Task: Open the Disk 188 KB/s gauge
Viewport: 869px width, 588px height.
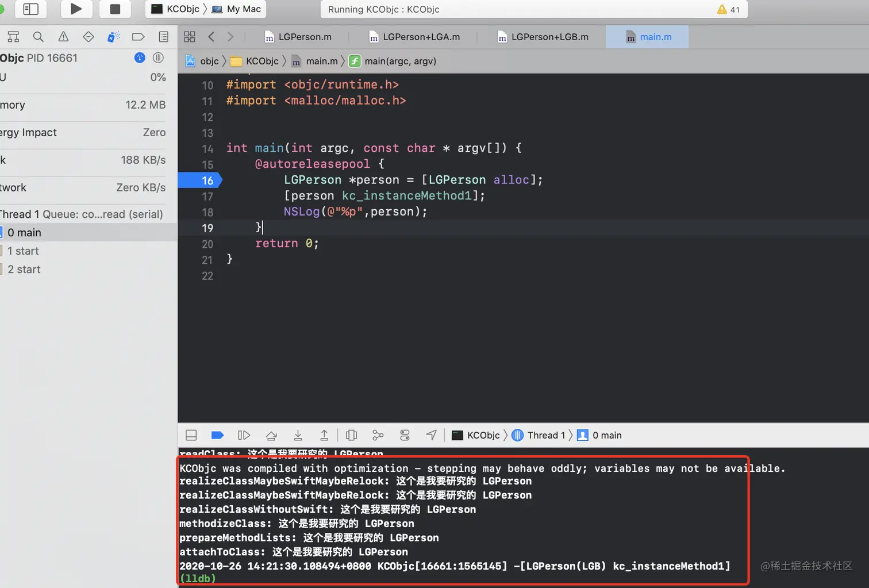Action: point(83,160)
